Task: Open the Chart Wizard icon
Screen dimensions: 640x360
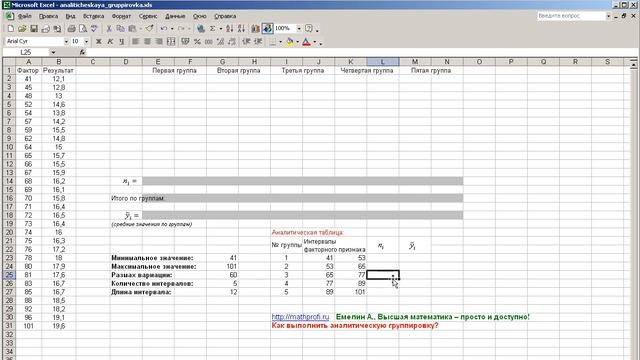Action: tap(256, 29)
